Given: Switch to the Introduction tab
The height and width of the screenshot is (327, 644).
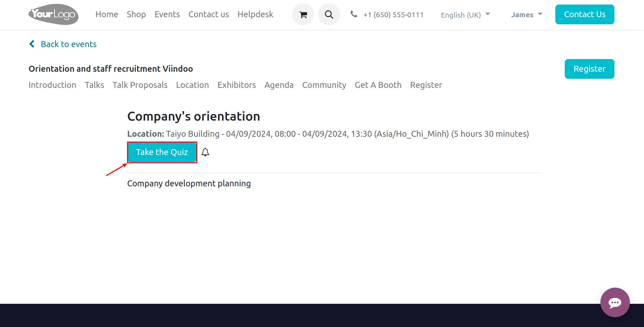Looking at the screenshot, I should (x=52, y=85).
